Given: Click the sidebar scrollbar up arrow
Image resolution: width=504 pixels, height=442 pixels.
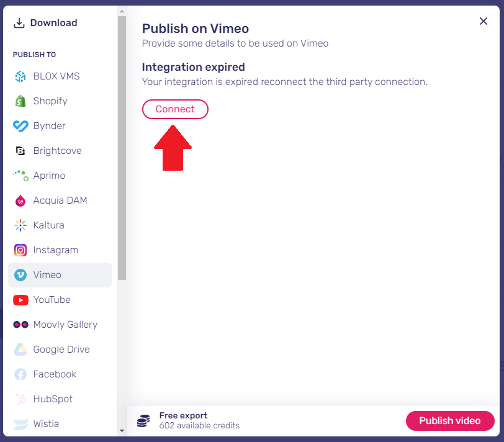Looking at the screenshot, I should click(x=122, y=11).
